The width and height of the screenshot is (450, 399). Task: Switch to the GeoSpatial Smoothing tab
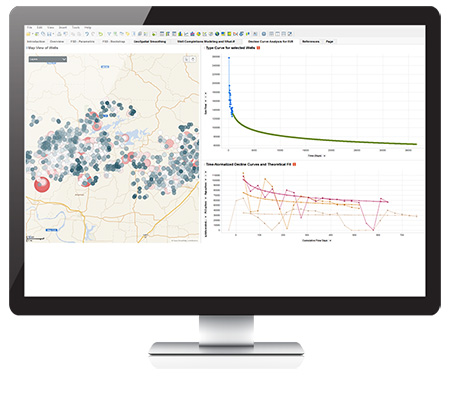[x=150, y=42]
